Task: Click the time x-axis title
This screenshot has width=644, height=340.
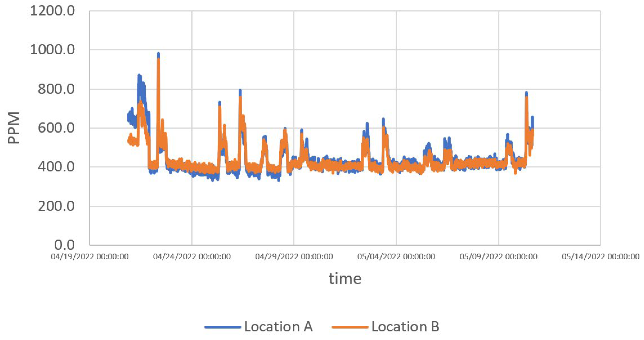Action: tap(345, 279)
